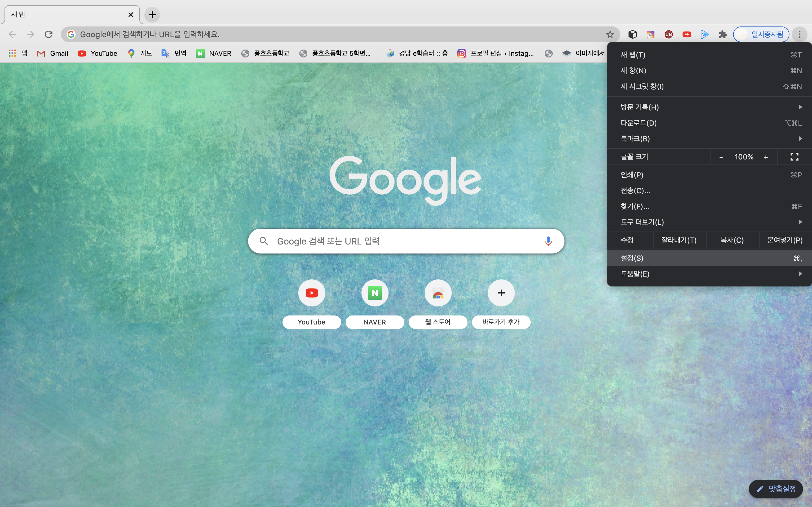
Task: Click the 일시중지됨 profile button
Action: [x=761, y=34]
